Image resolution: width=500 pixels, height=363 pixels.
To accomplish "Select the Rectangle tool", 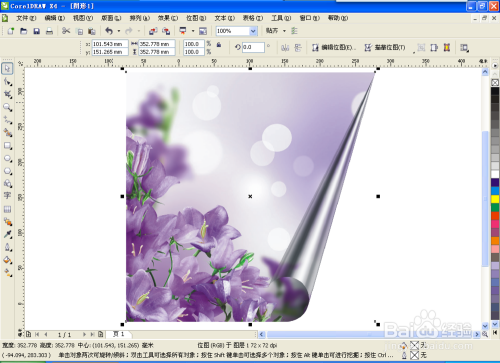I will click(7, 146).
